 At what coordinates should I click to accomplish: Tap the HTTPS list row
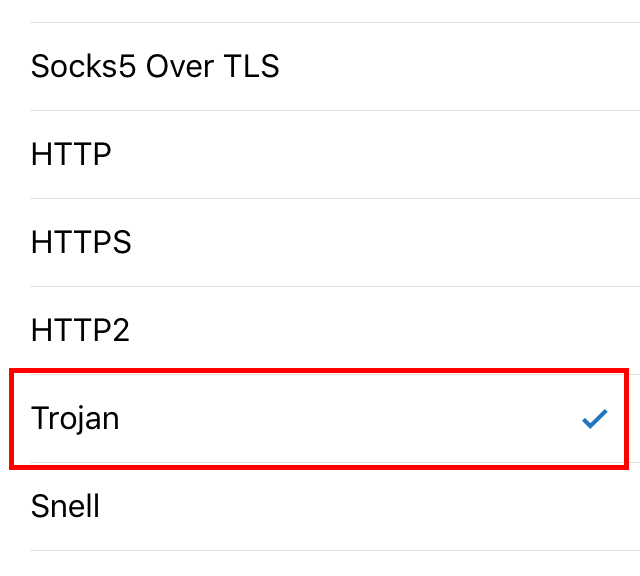[x=320, y=243]
